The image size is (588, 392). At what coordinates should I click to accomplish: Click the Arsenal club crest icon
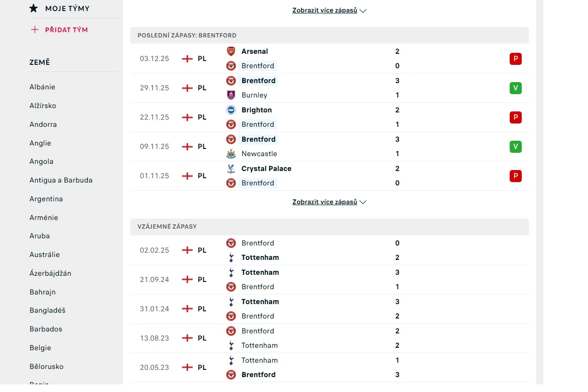point(231,51)
